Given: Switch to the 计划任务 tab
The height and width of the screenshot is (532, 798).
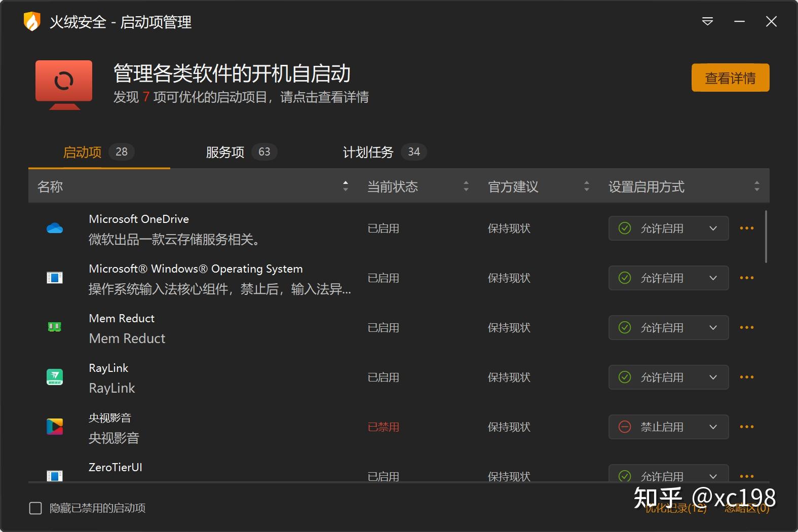Looking at the screenshot, I should (x=385, y=152).
